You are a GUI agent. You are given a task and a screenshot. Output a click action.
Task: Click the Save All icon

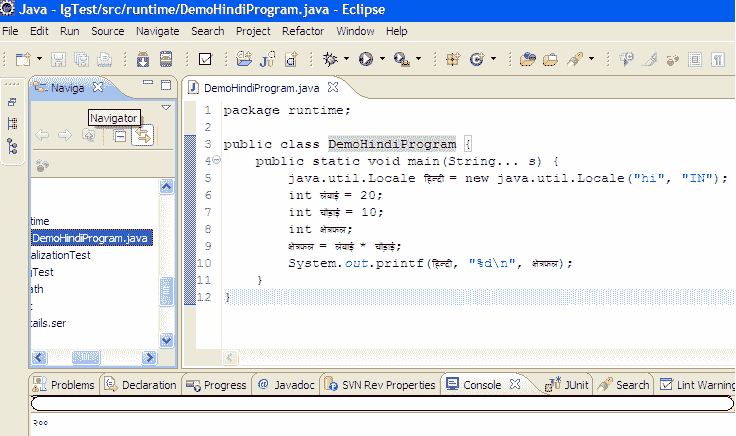point(82,60)
